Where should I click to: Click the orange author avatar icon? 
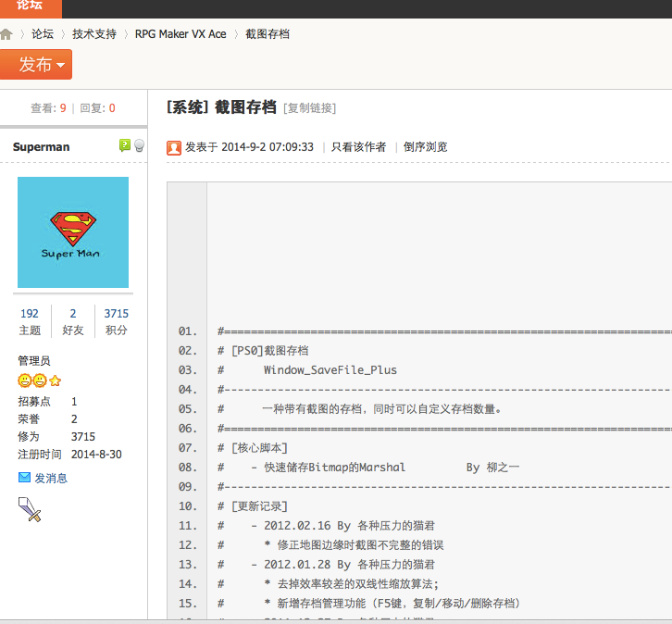point(174,148)
